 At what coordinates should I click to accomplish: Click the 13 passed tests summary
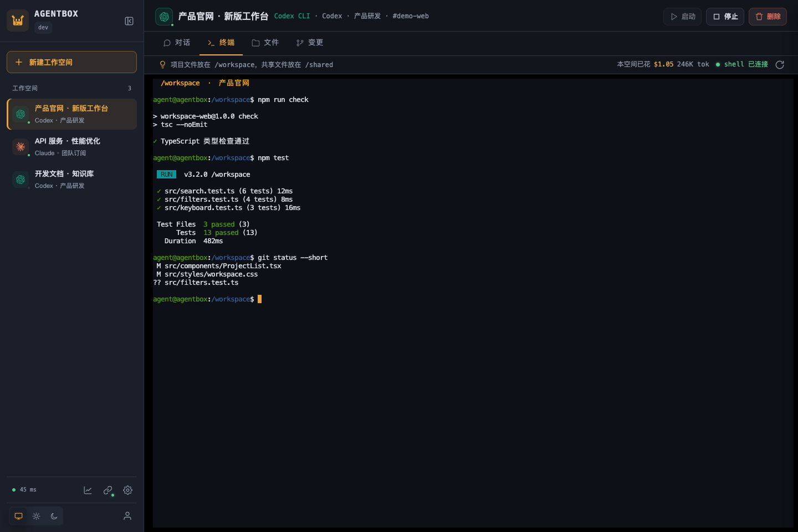217,233
